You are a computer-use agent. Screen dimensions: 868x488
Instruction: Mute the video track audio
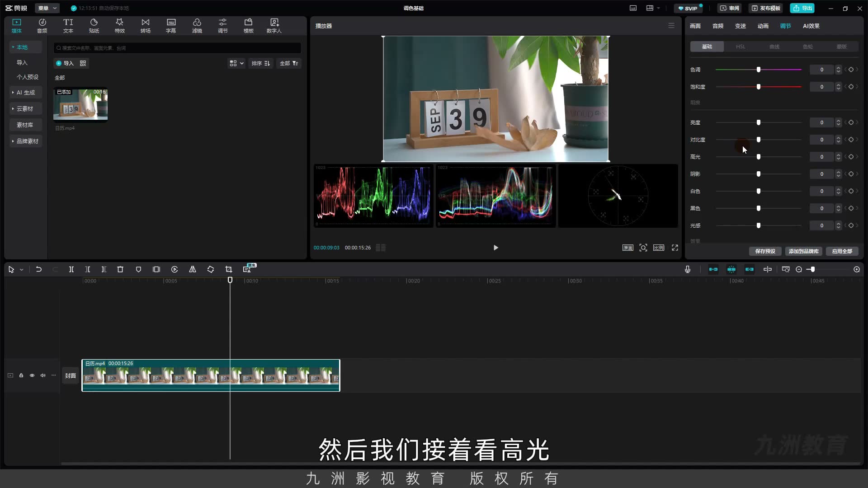tap(43, 375)
